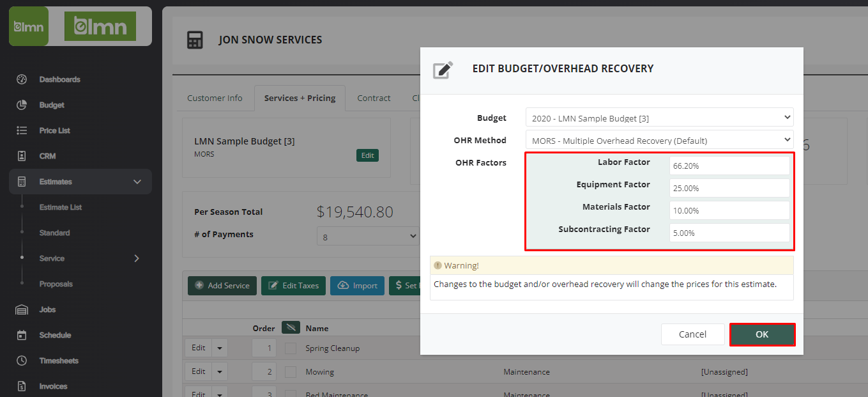This screenshot has height=397, width=868.
Task: Click Edit button for Mowing row
Action: (199, 371)
